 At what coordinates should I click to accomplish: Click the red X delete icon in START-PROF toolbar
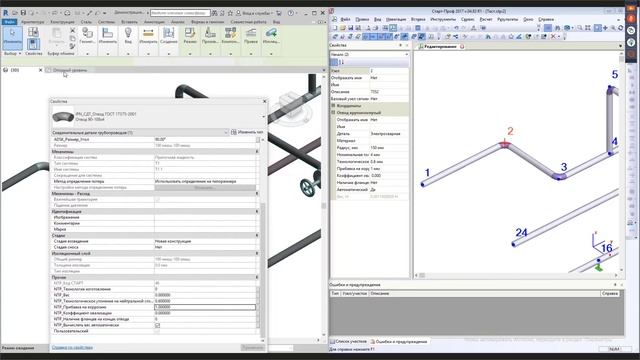point(554,37)
